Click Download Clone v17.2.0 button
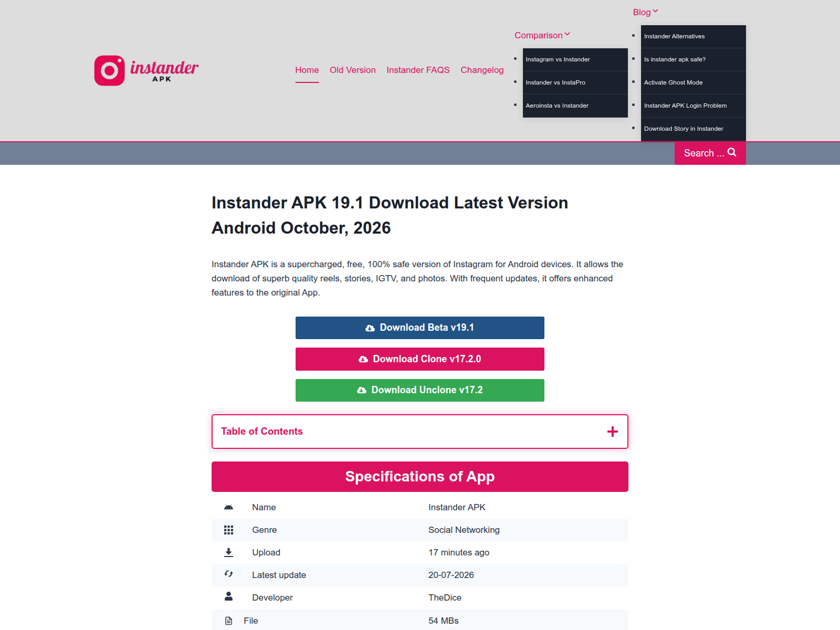The image size is (840, 630). point(420,359)
